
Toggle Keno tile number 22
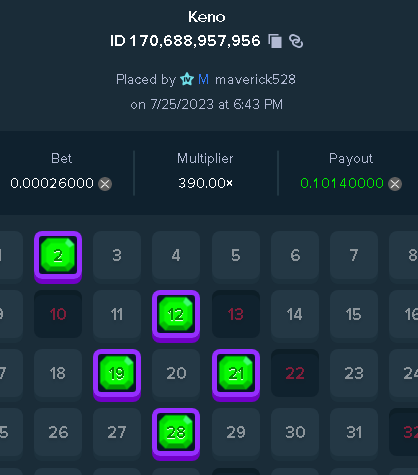tap(295, 373)
